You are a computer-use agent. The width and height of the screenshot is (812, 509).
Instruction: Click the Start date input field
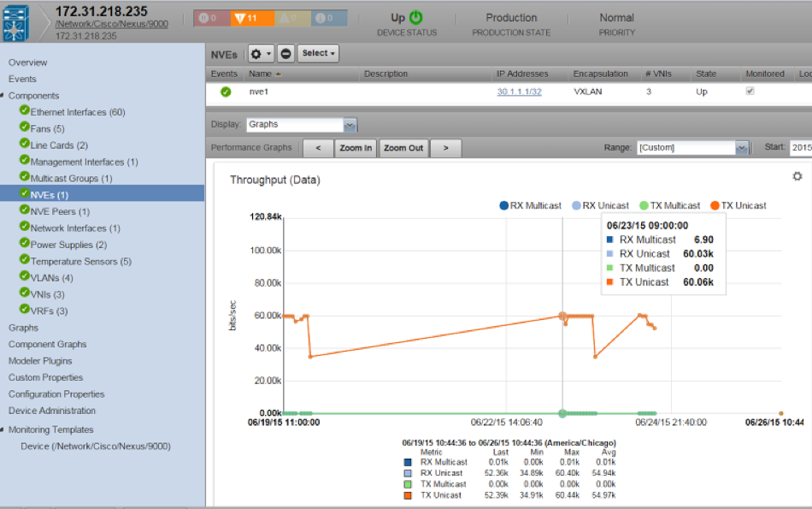pos(800,148)
